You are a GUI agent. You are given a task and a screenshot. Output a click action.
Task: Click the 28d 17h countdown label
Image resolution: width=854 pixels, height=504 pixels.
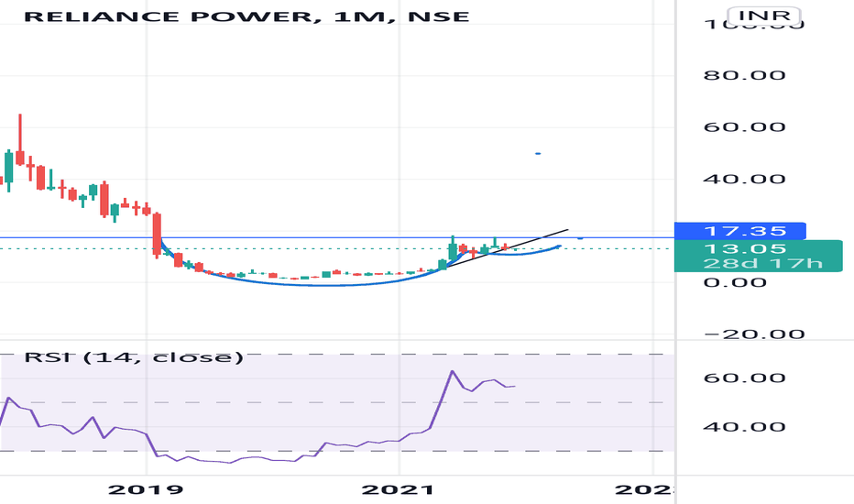point(762,264)
